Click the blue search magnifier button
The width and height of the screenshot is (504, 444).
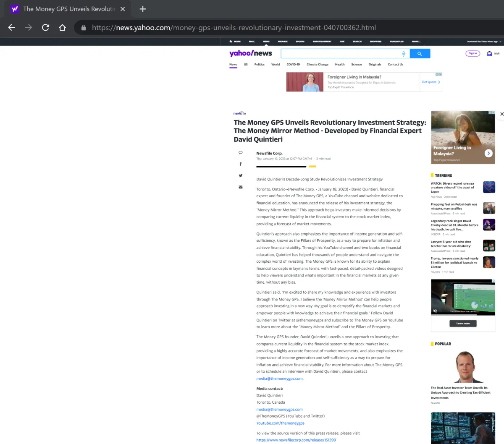419,54
